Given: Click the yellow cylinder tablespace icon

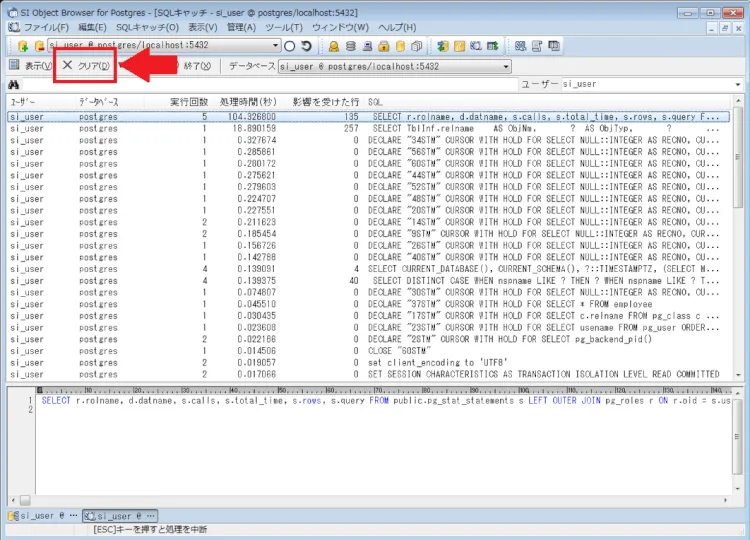Looking at the screenshot, I should (400, 46).
